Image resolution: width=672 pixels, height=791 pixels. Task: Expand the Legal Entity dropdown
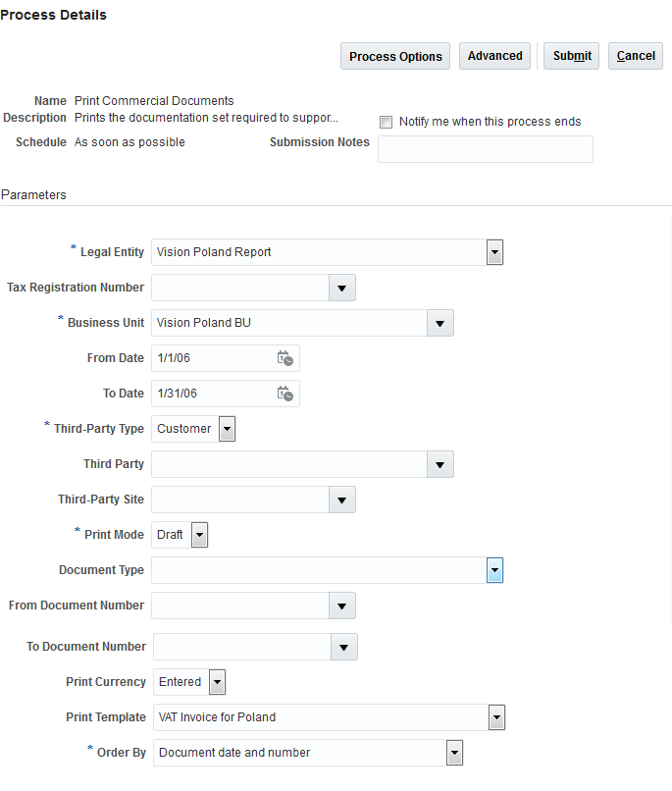[x=494, y=252]
